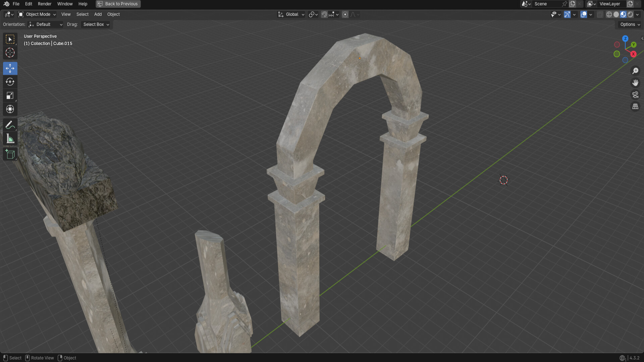Pick the Add Cube tool
The height and width of the screenshot is (362, 644).
coord(10,154)
